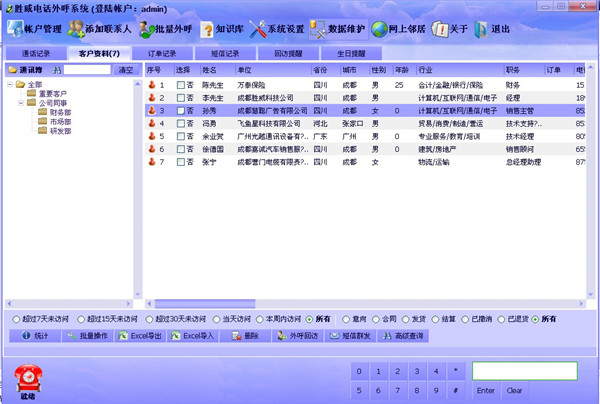
Task: Open 帐户管理 account management
Action: point(34,29)
